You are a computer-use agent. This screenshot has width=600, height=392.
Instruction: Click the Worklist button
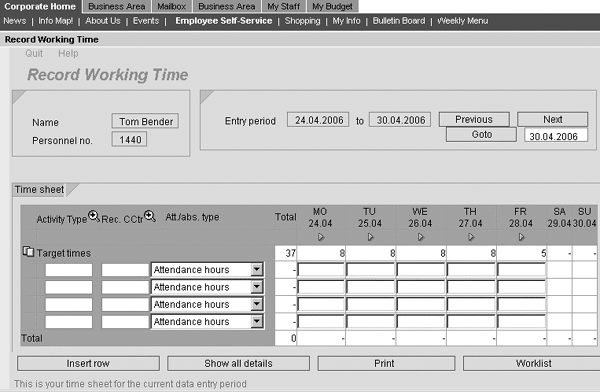pyautogui.click(x=533, y=363)
